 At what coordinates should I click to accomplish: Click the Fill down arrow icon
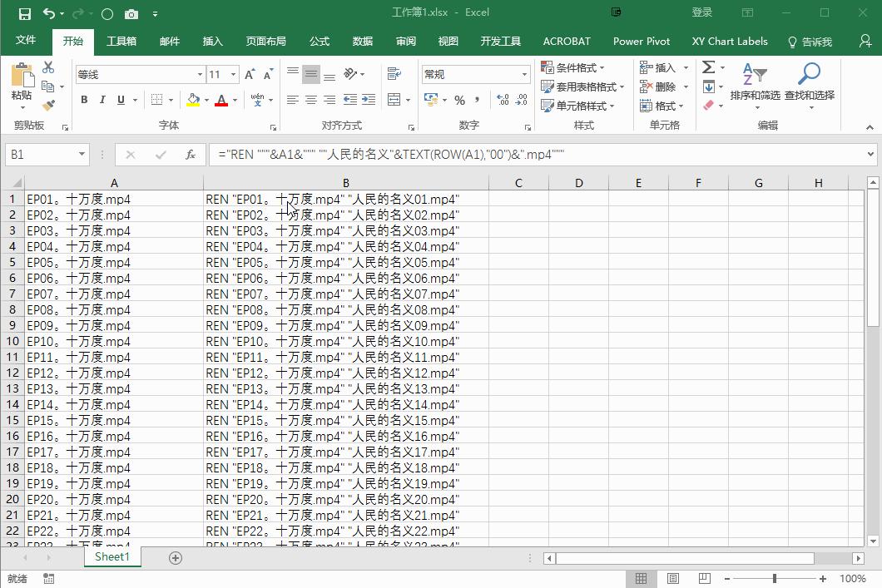coord(709,86)
